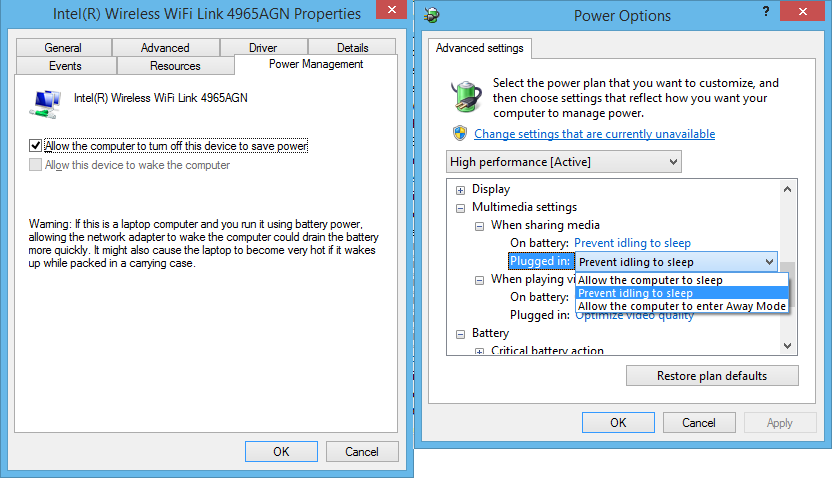The width and height of the screenshot is (832, 478).
Task: Select Plugged in under When playing video
Action: [x=540, y=315]
